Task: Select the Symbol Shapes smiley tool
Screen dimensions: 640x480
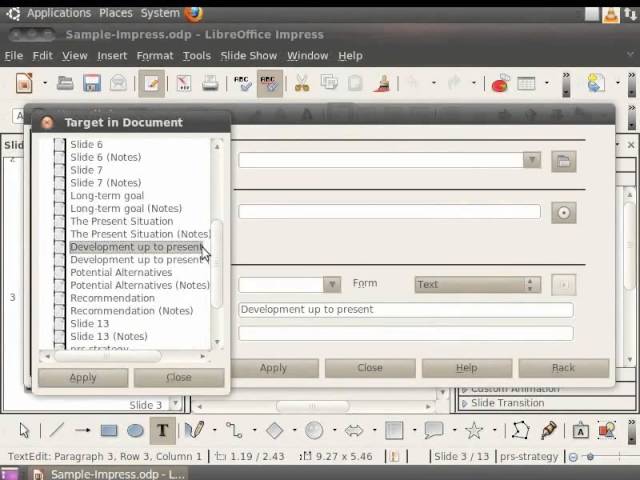Action: [314, 430]
